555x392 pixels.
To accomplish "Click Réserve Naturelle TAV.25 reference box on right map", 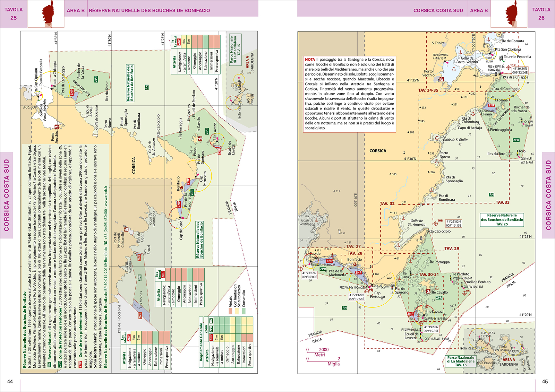I will point(502,220).
